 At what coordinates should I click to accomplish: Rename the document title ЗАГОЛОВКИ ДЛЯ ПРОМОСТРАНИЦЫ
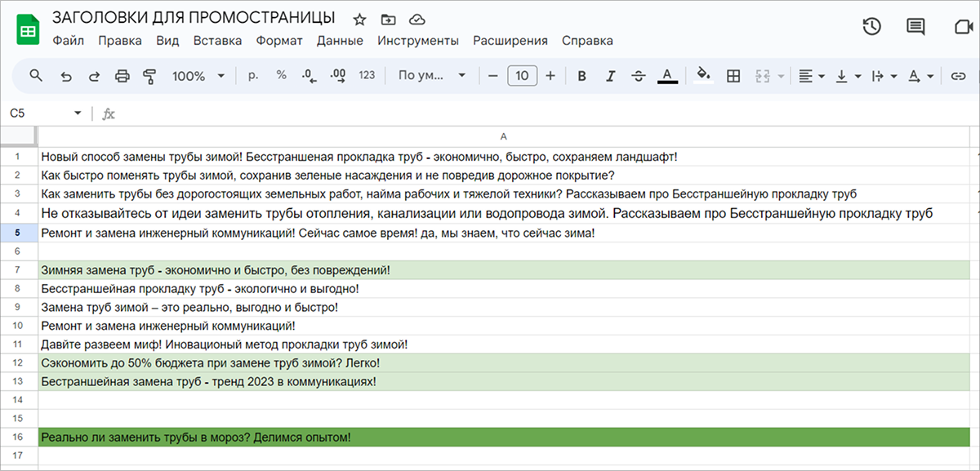(194, 18)
